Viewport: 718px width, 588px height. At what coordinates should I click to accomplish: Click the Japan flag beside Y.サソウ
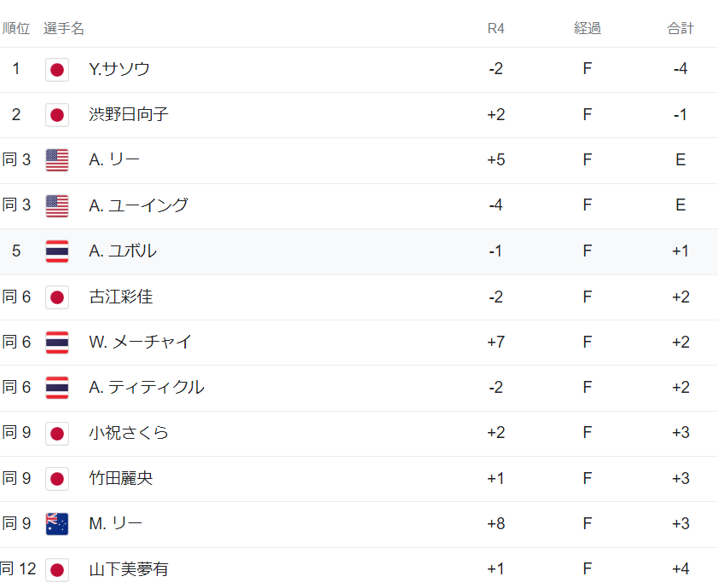pos(57,70)
